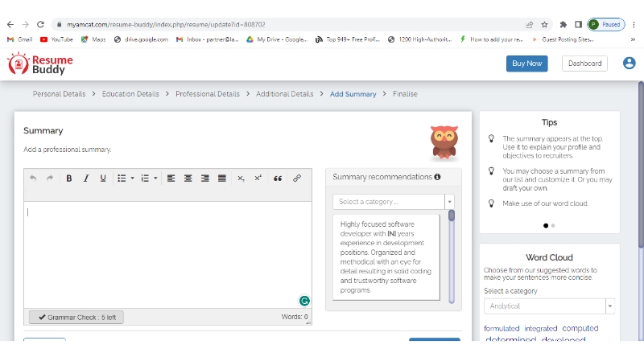Apply superscript formatting

pos(258,178)
